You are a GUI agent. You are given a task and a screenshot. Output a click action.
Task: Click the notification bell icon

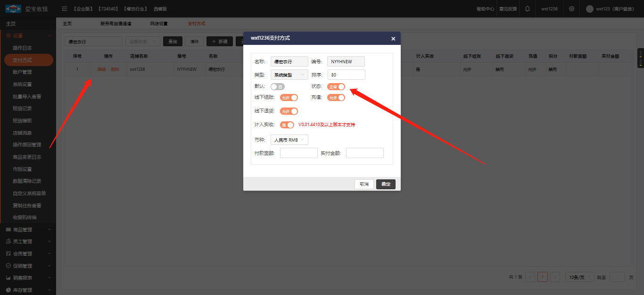(527, 9)
